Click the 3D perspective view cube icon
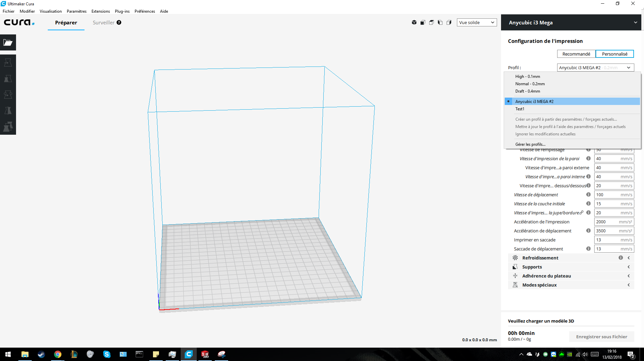644x361 pixels. coord(414,22)
